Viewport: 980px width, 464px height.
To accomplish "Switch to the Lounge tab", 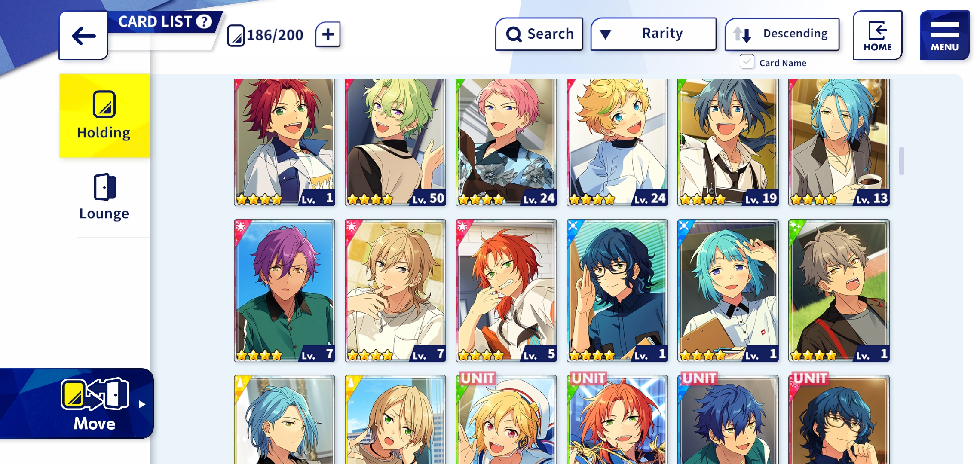I will tap(104, 197).
